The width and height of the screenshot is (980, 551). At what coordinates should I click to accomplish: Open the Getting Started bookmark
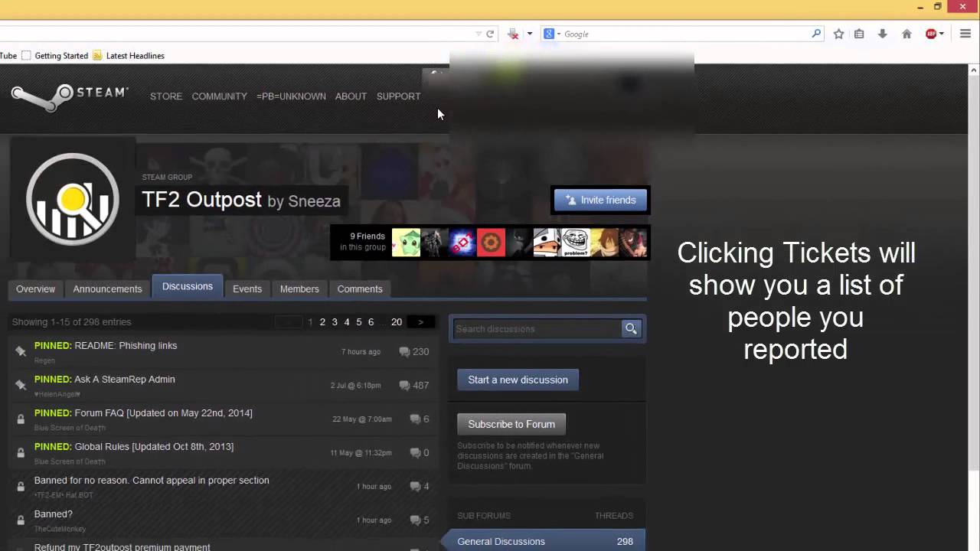click(x=55, y=55)
